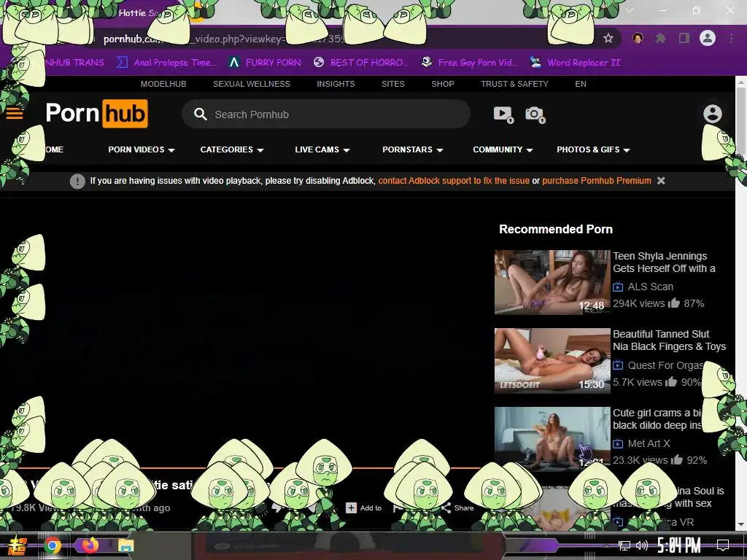Click the Add to plus icon
This screenshot has height=560, width=747.
pos(351,507)
